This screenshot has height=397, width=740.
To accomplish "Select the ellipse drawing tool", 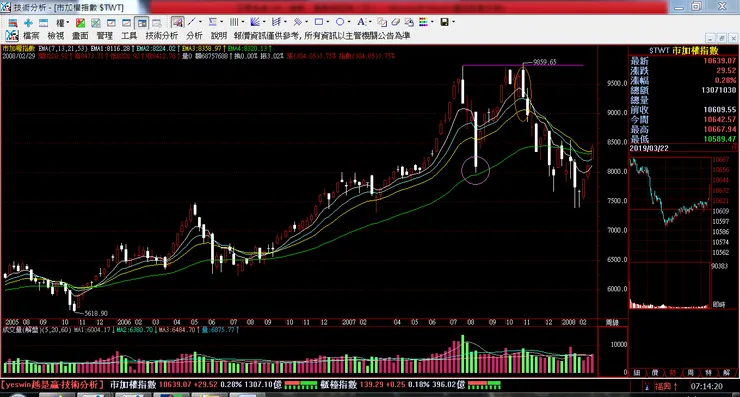I will (340, 22).
